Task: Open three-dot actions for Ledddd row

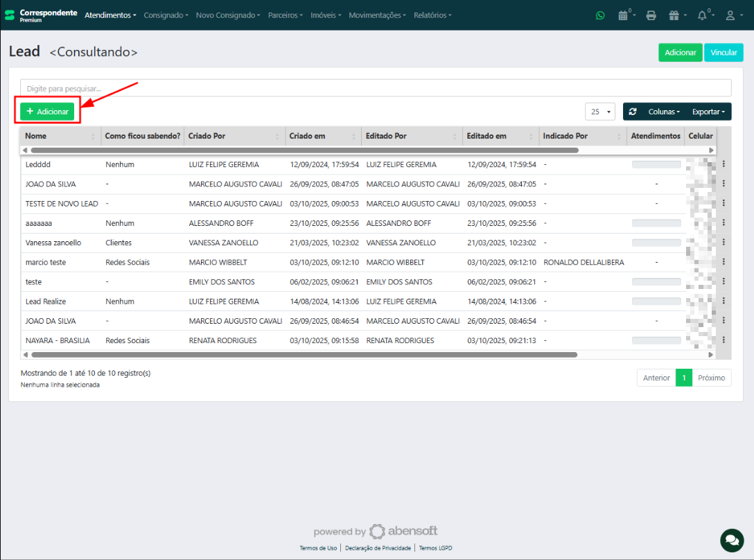Action: click(x=724, y=164)
